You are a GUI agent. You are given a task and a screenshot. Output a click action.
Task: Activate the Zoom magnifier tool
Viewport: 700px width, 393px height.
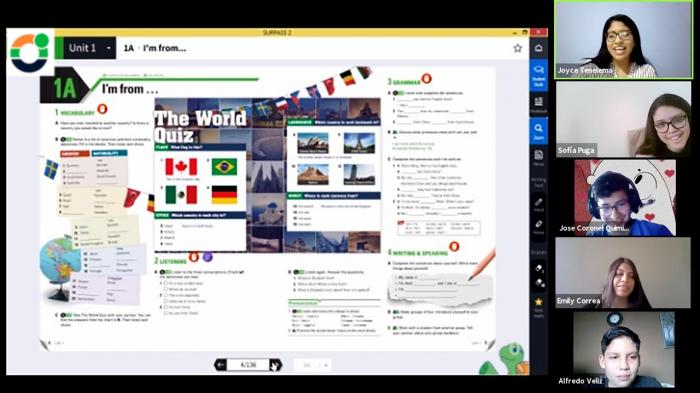click(538, 131)
